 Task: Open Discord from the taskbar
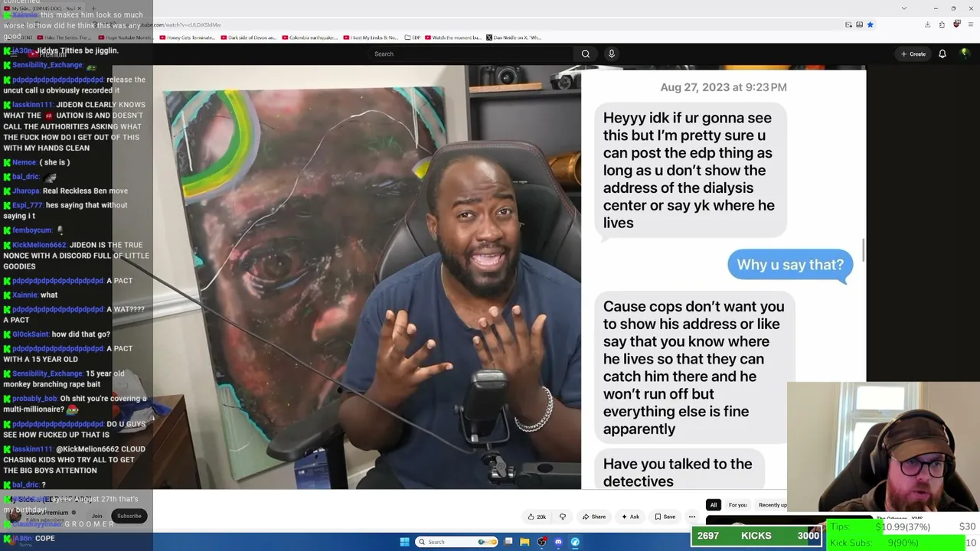point(558,542)
